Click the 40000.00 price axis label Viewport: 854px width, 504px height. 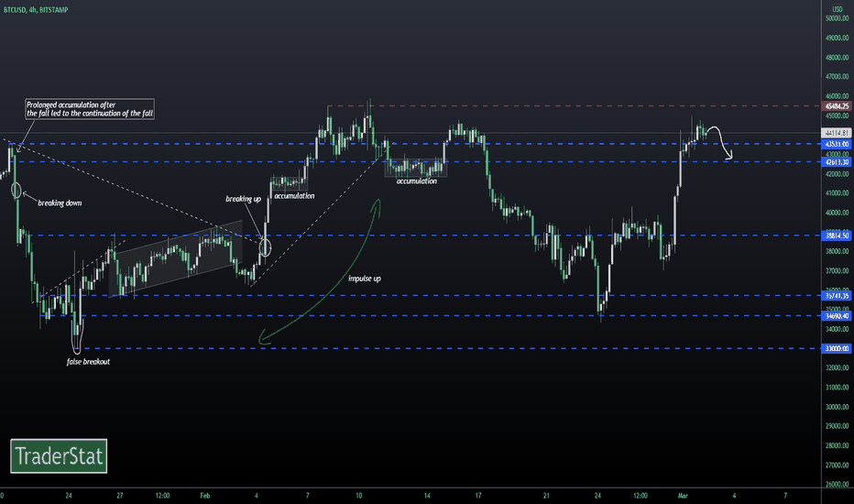838,213
